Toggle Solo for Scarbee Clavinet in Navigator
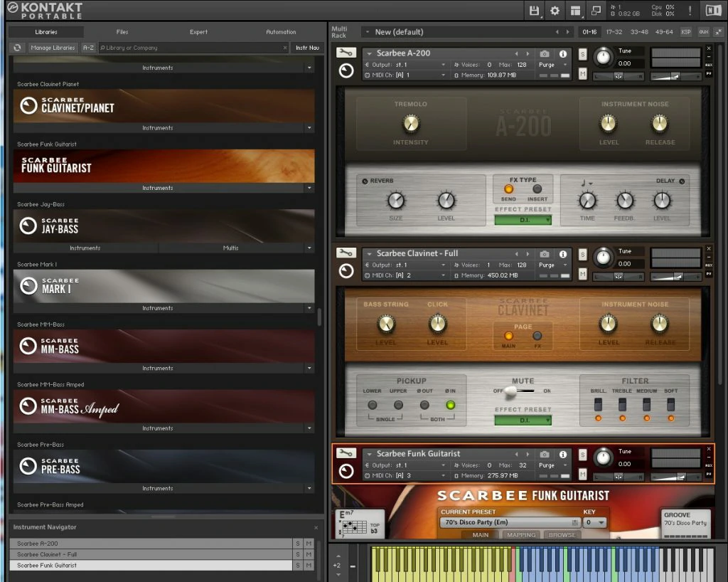The width and height of the screenshot is (728, 582). coord(298,554)
